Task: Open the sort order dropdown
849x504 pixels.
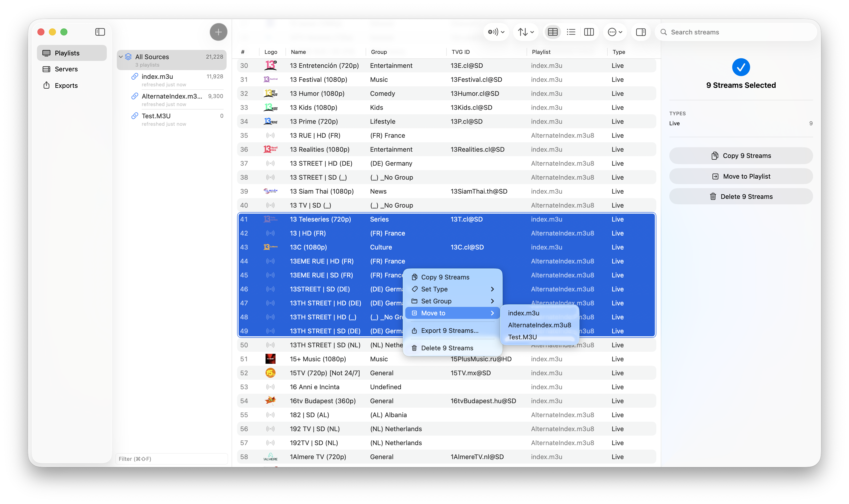Action: pos(525,32)
